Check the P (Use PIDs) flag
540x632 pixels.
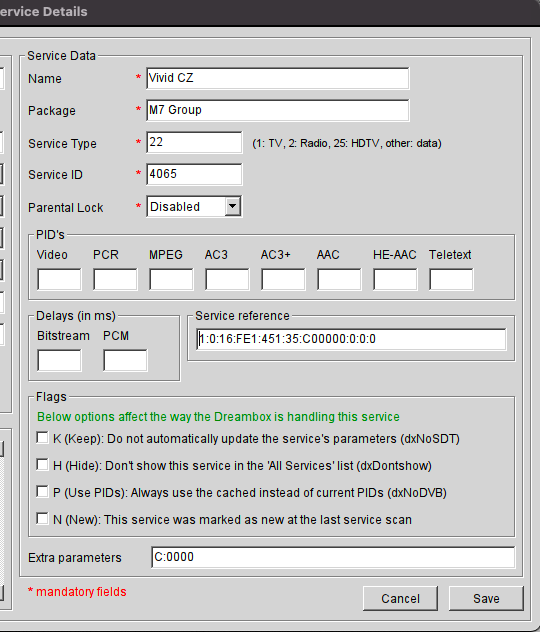click(42, 492)
